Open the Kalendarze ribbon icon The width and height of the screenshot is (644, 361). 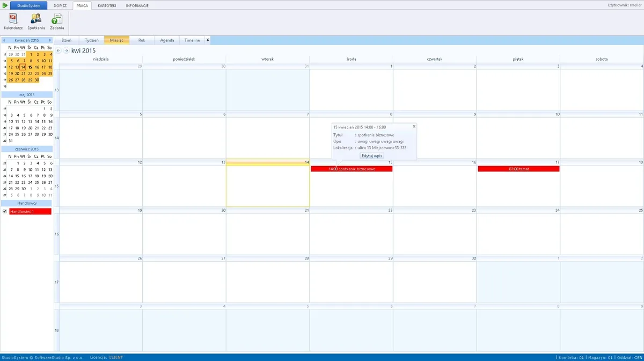tap(13, 21)
